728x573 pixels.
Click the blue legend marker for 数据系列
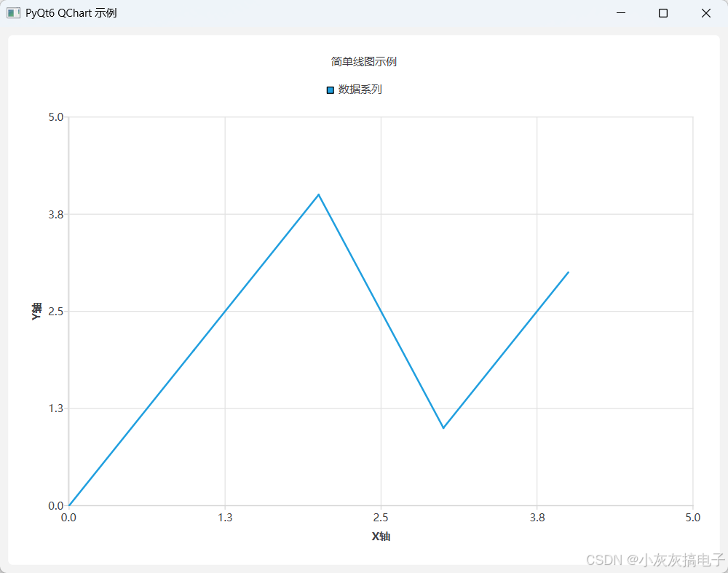330,90
